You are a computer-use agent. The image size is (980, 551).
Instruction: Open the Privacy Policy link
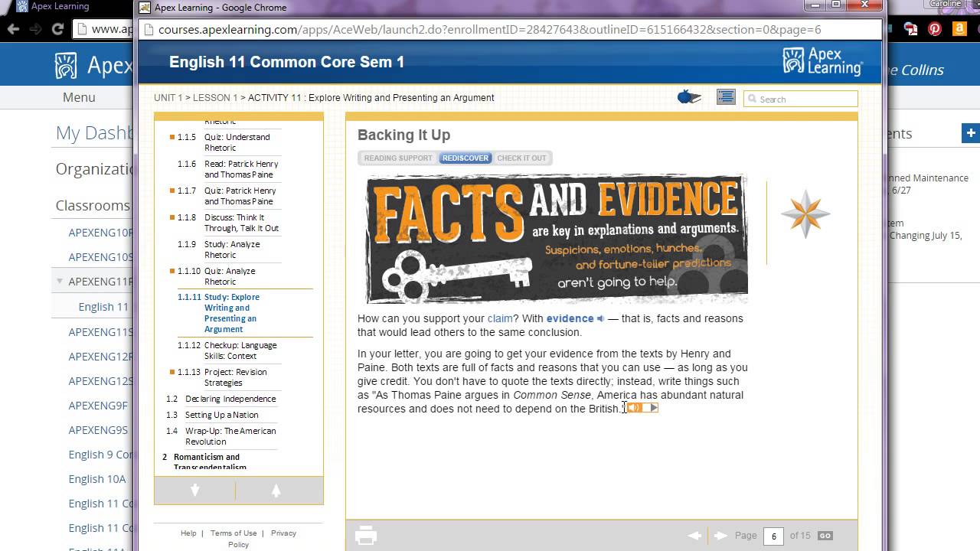pyautogui.click(x=262, y=539)
